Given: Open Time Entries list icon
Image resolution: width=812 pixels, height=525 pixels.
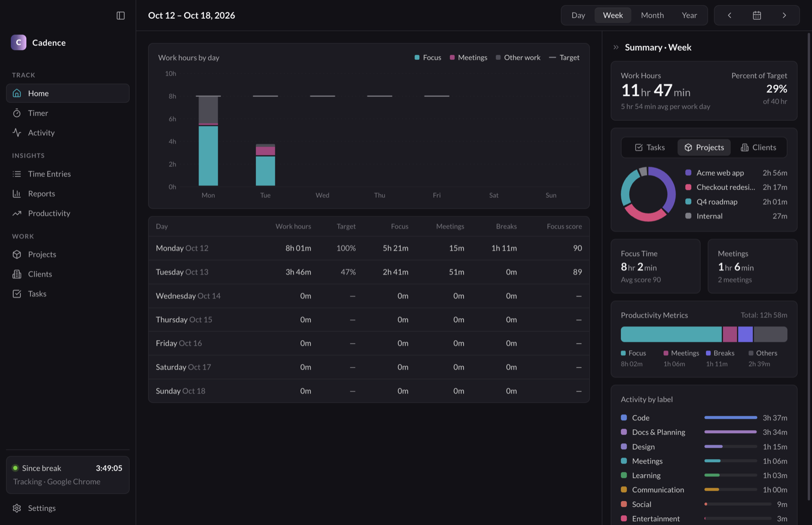Looking at the screenshot, I should point(17,174).
